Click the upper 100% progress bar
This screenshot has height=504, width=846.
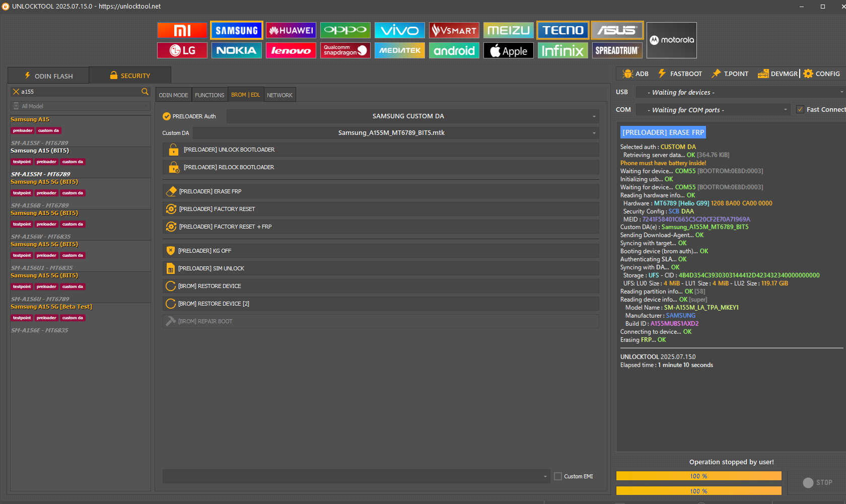coord(698,476)
